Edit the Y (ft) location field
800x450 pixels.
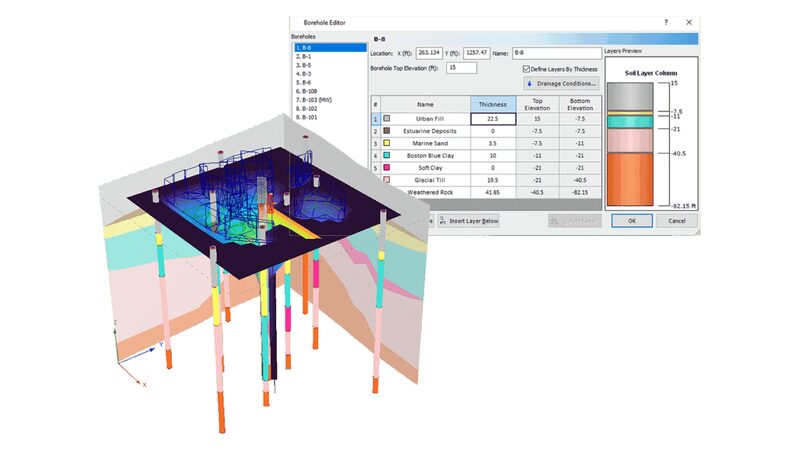[477, 53]
